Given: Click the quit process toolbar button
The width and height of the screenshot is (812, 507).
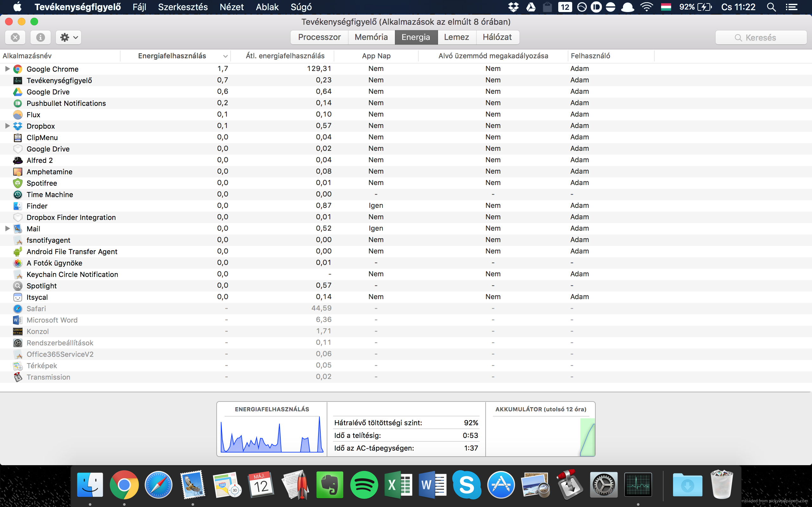Looking at the screenshot, I should pos(15,37).
